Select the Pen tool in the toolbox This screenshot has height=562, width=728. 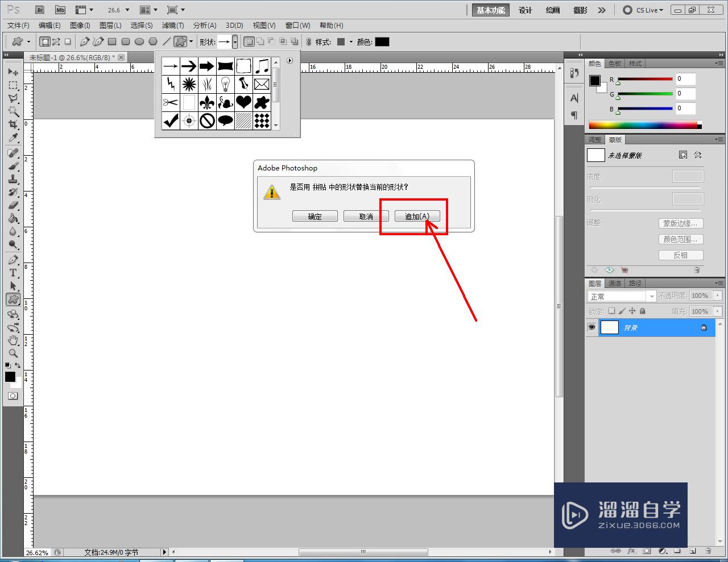click(x=13, y=260)
